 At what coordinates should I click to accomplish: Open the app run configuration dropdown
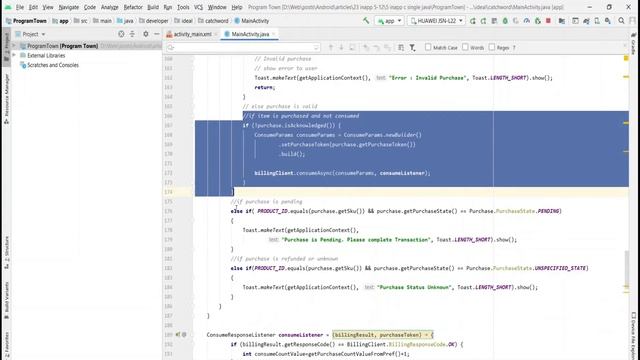389,20
